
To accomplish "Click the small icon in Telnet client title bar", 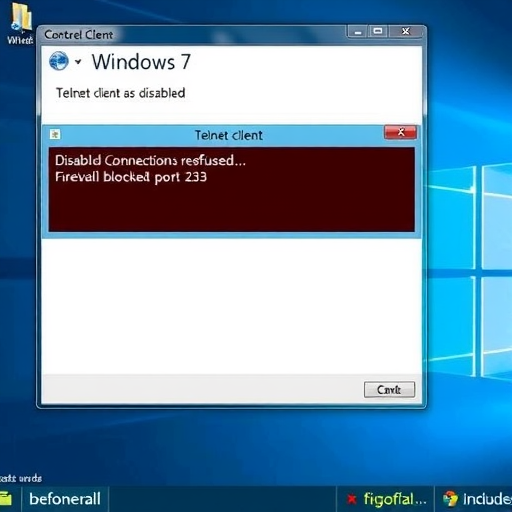I will 55,134.
